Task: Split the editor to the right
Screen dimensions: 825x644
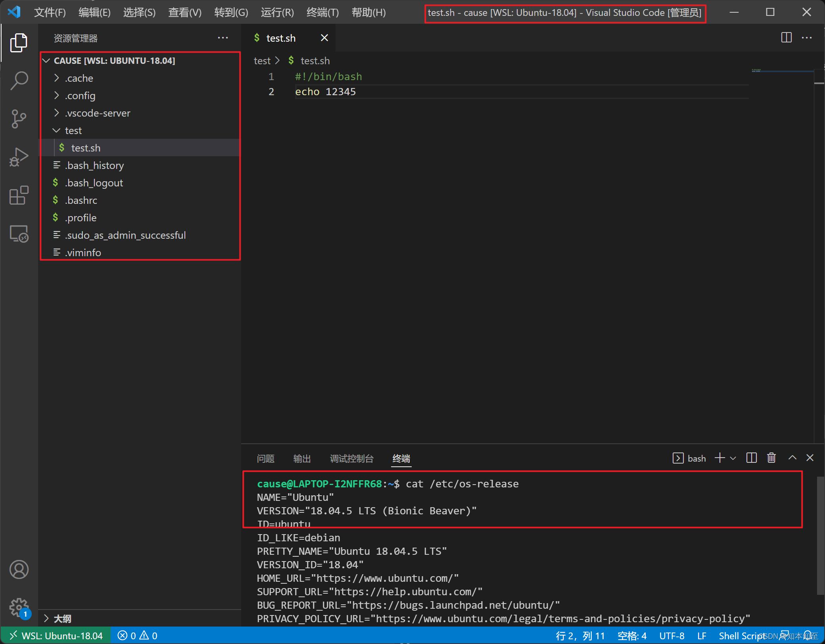Action: pos(786,38)
